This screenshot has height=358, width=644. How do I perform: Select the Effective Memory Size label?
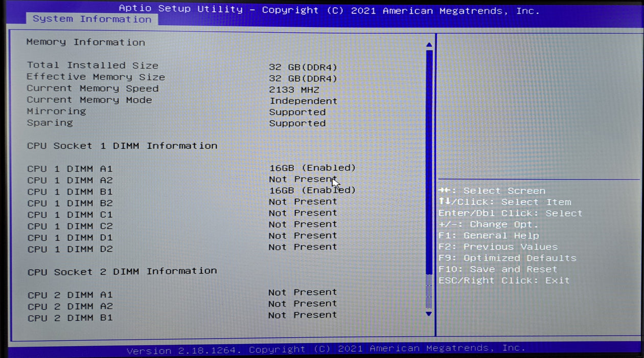pyautogui.click(x=96, y=77)
